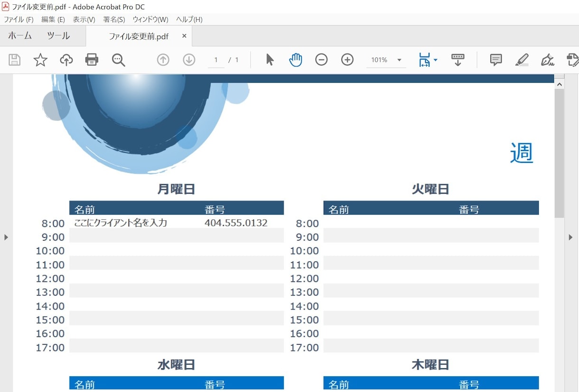Choose the Selection arrow tool
The image size is (579, 392).
270,60
